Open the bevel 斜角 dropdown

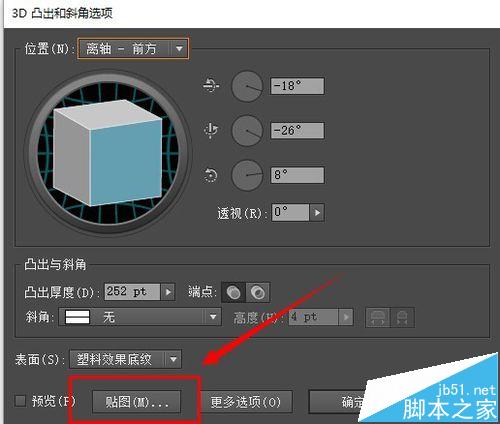(140, 317)
